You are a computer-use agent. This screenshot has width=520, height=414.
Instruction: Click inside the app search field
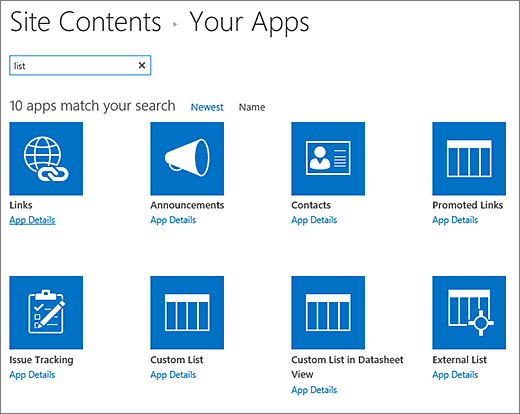tap(74, 65)
